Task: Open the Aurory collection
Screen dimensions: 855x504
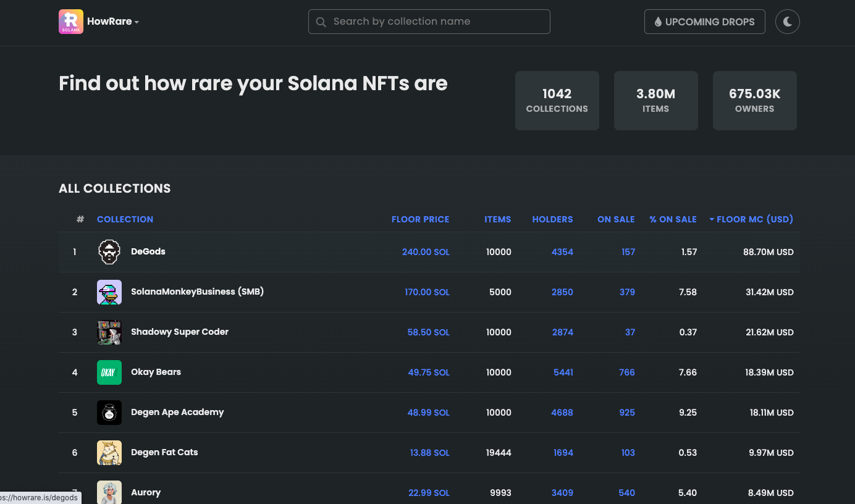Action: (x=146, y=492)
